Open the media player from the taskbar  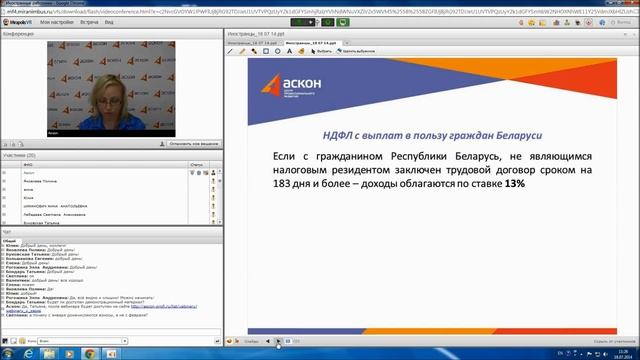point(69,354)
